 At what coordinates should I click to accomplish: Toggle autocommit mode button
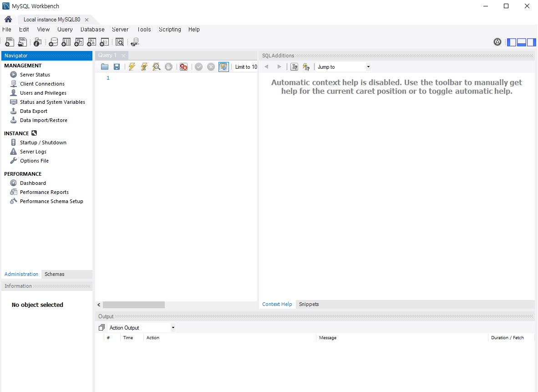coord(223,66)
